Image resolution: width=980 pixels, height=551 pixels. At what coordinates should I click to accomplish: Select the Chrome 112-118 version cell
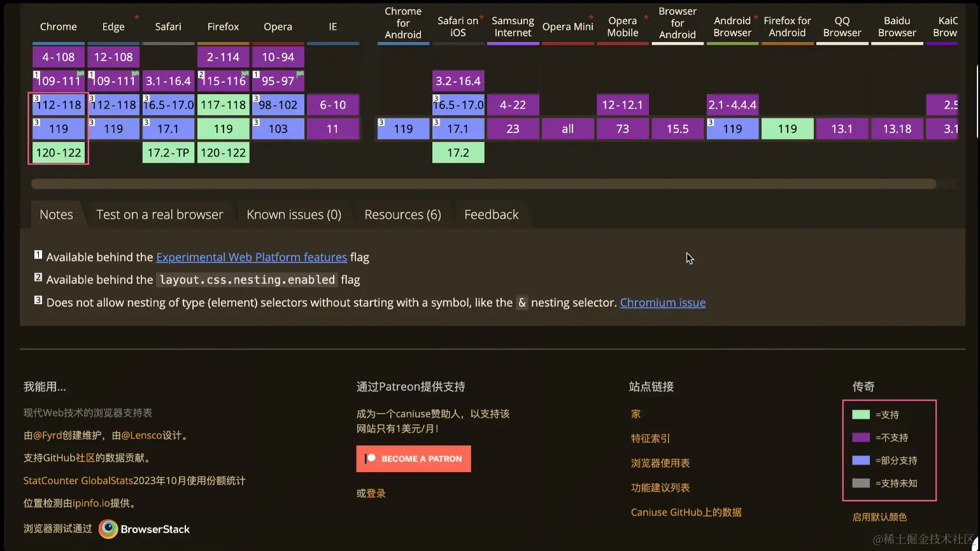coord(59,105)
